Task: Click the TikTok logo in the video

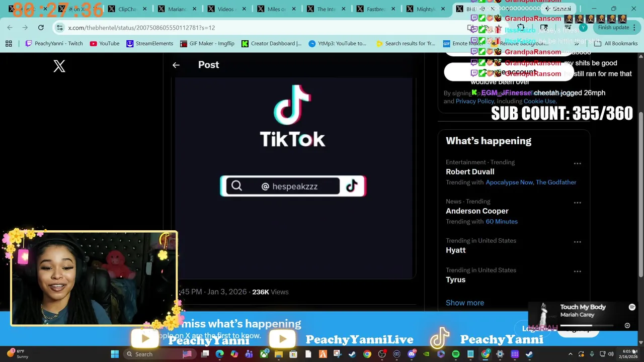Action: 292,116
